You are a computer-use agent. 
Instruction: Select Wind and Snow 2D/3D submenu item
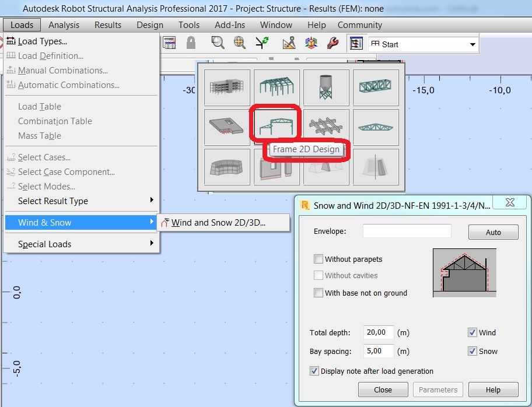pos(223,223)
